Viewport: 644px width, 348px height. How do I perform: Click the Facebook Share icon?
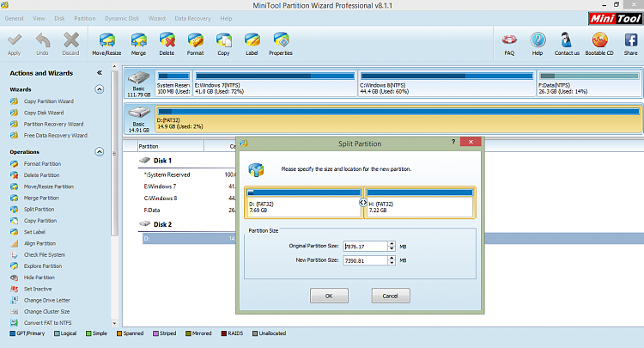[x=631, y=40]
